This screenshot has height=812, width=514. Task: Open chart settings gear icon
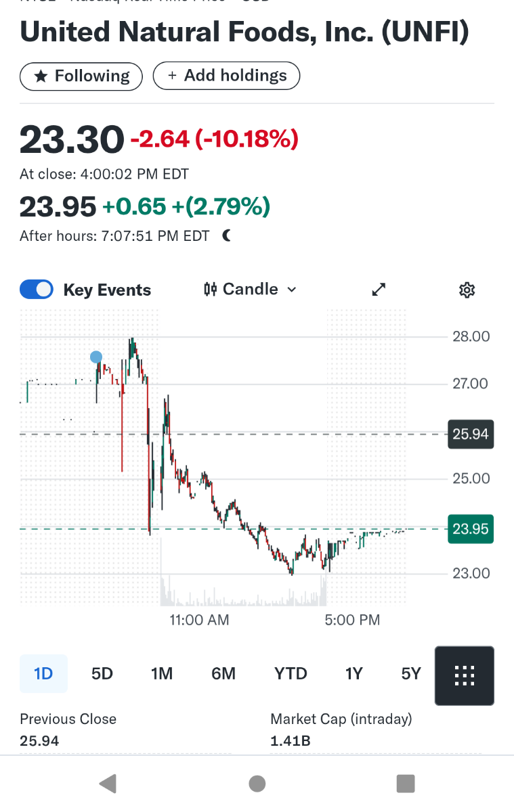(467, 290)
